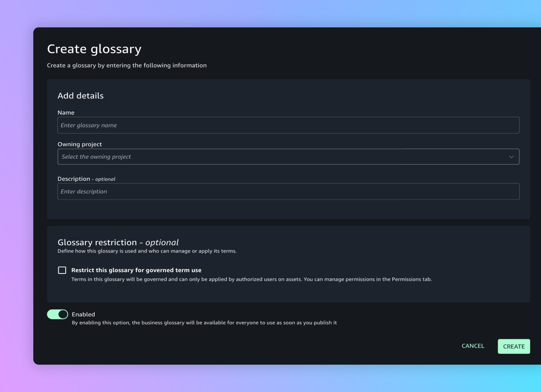541x392 pixels.
Task: Focus the Description text field
Action: [288, 191]
